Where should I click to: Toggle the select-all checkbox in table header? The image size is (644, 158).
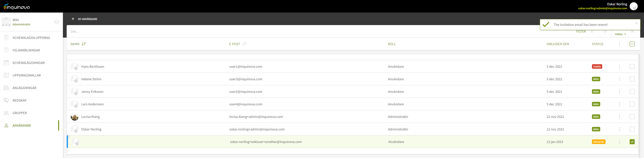(632, 44)
